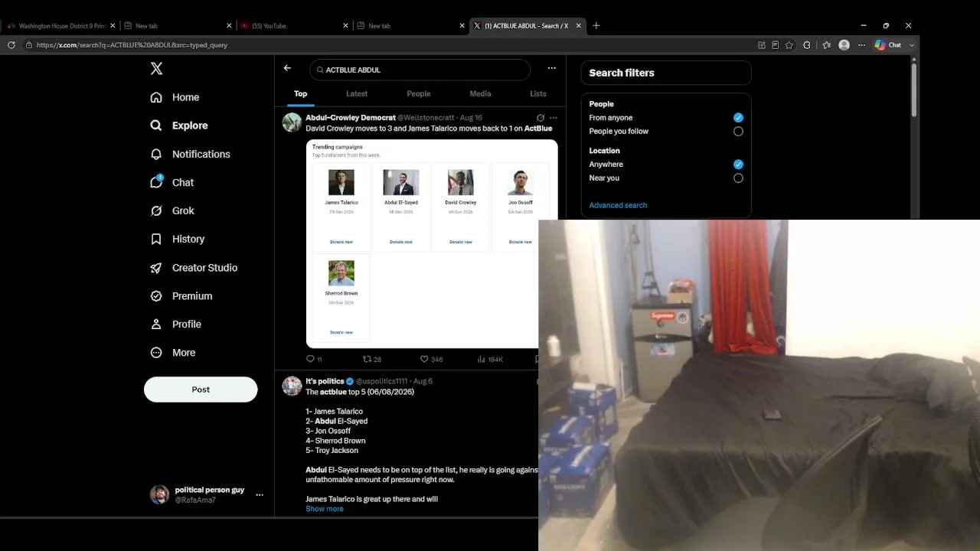Go back using the search back arrow
980x551 pixels.
pos(287,68)
